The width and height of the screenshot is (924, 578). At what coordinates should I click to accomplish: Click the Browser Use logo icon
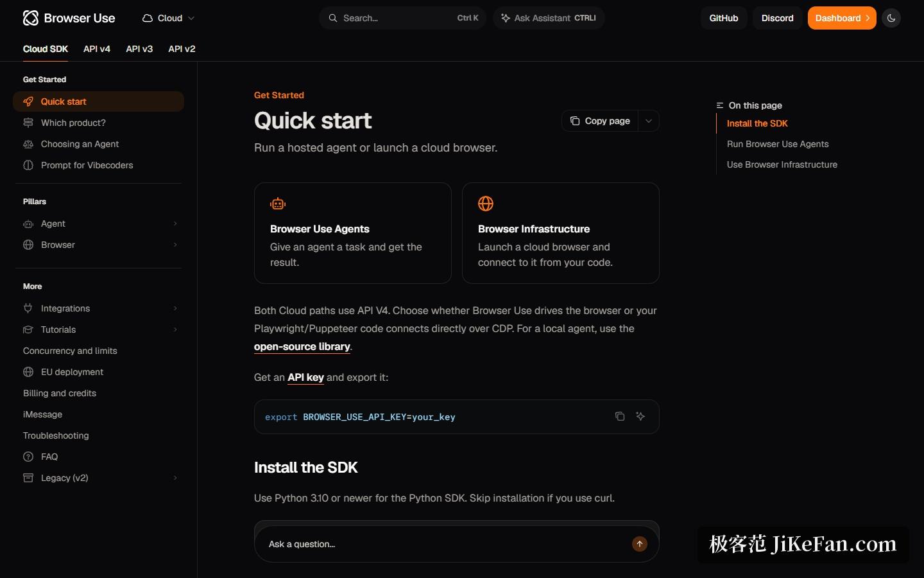30,18
